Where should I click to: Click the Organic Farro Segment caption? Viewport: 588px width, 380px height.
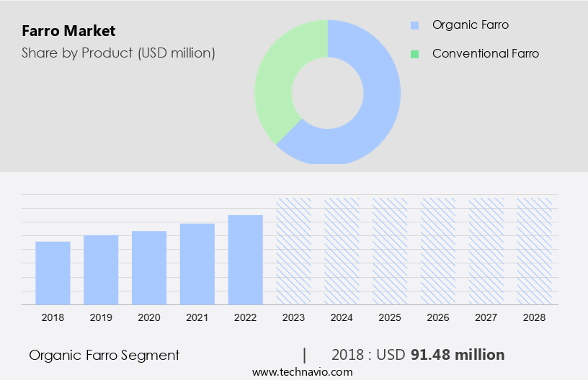tap(104, 355)
